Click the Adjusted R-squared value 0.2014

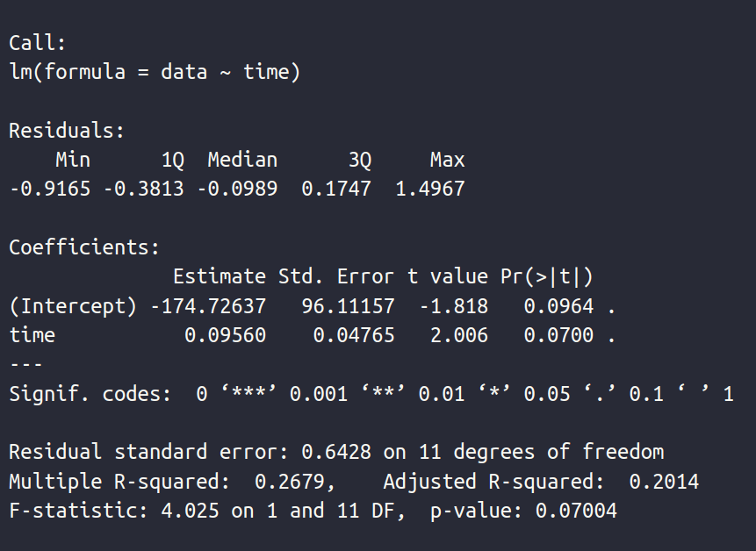[x=664, y=482]
